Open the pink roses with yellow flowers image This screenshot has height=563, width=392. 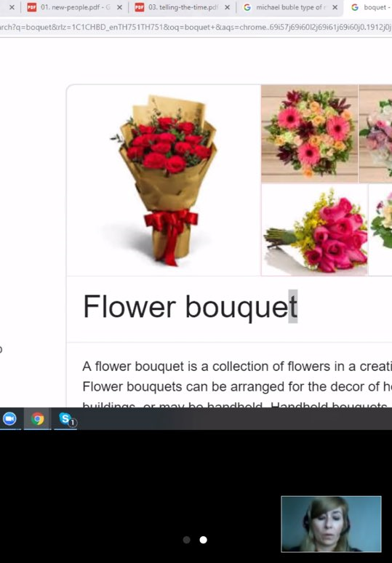click(314, 230)
